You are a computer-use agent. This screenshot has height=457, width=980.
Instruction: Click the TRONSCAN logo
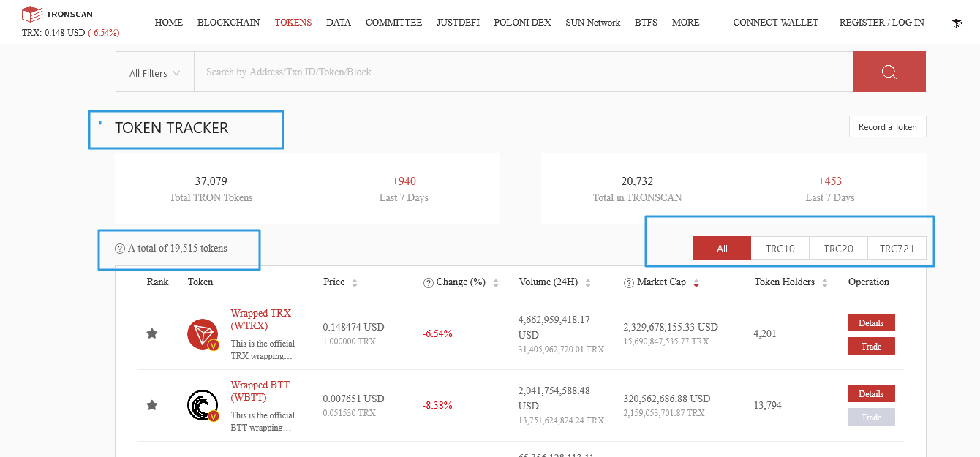[x=57, y=14]
